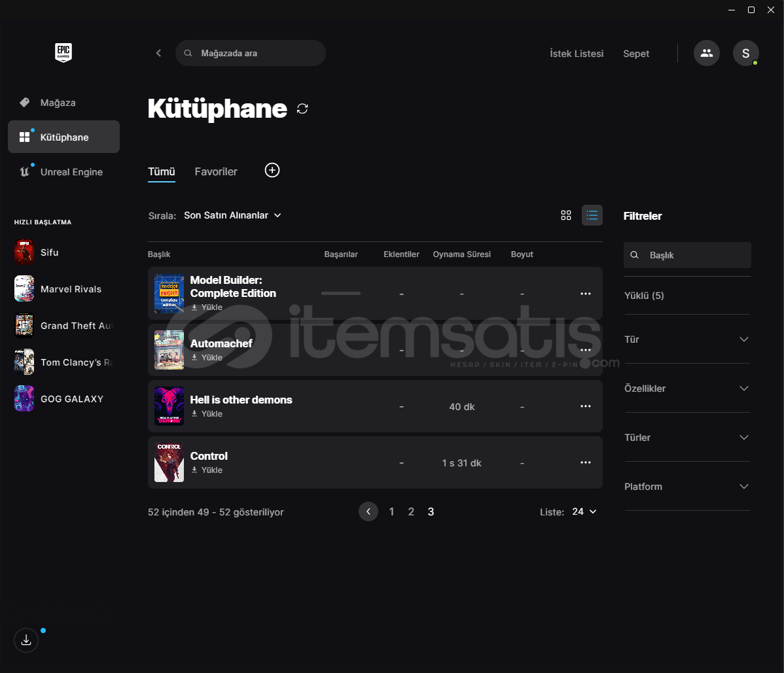Open the Mağaza store section
This screenshot has height=673, width=784.
(x=63, y=103)
